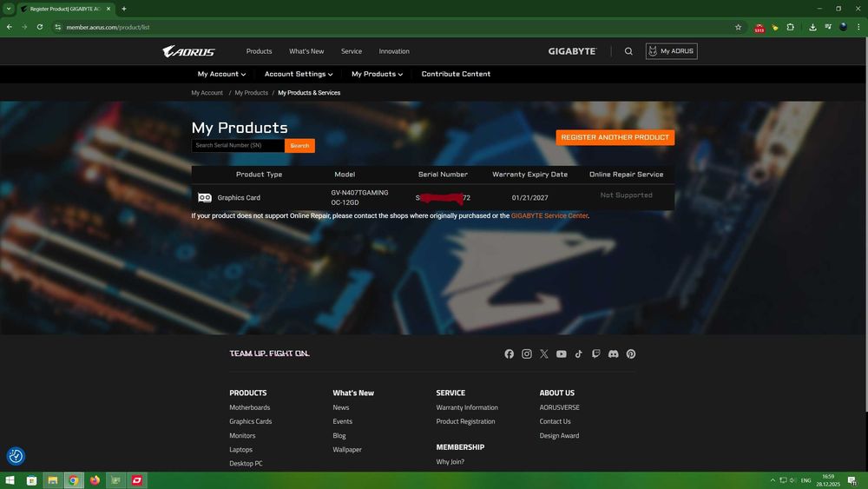Reload the page in Chrome
This screenshot has width=868, height=489.
point(40,27)
